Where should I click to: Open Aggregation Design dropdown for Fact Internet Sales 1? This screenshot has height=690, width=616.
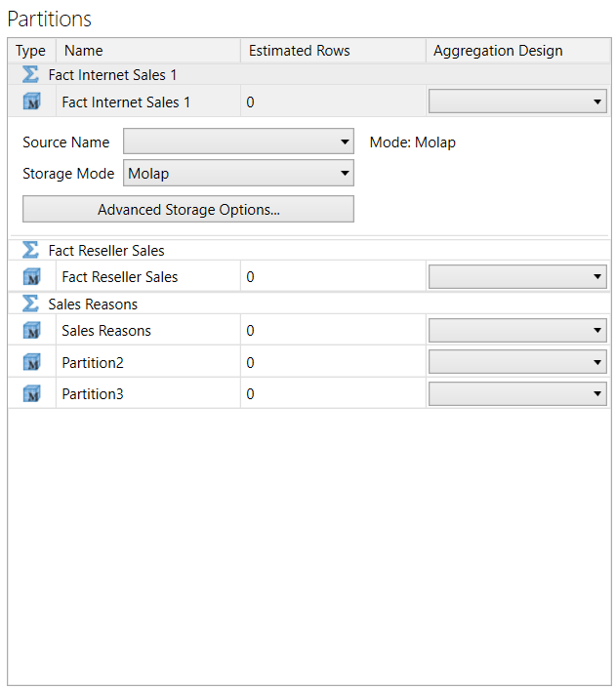coord(517,101)
